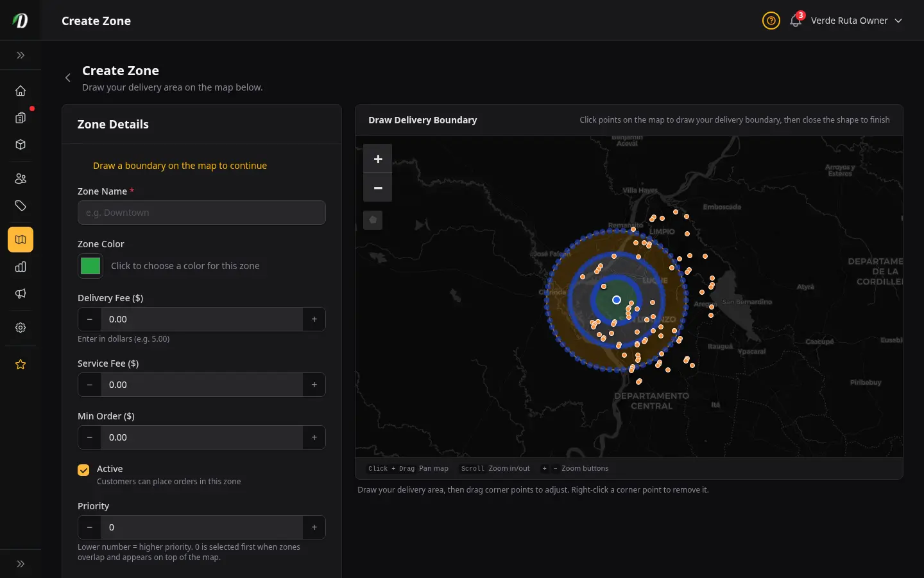Select the highlighted map zones sidebar icon
This screenshot has width=924, height=578.
point(21,240)
